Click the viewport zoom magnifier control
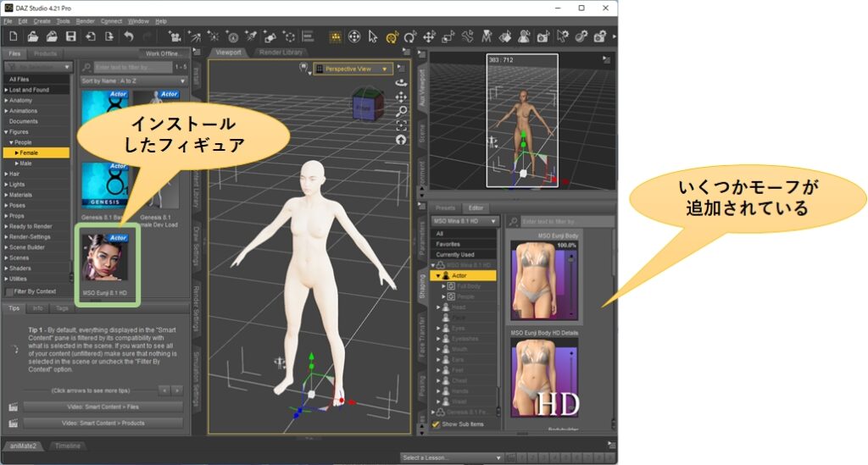 (x=401, y=111)
